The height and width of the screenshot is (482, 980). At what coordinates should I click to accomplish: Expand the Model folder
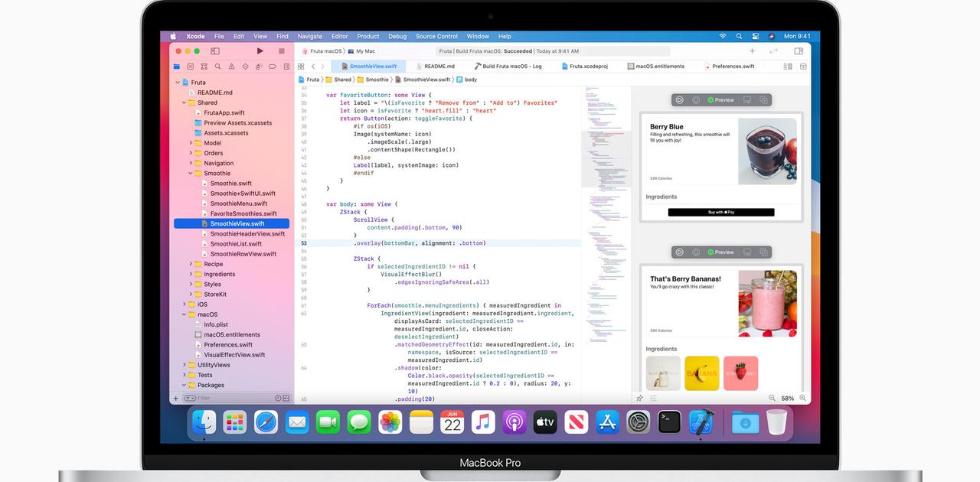point(191,143)
